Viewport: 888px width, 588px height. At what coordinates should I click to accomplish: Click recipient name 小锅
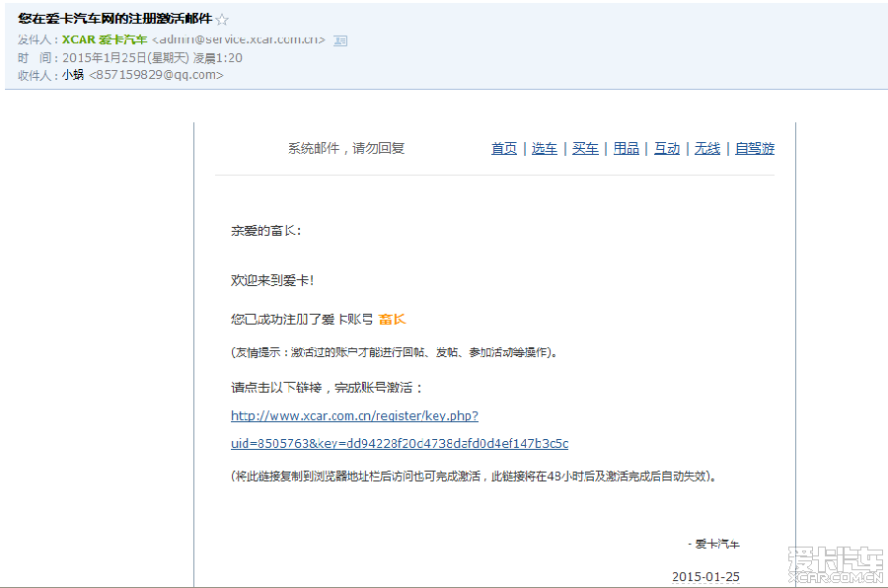coord(73,75)
